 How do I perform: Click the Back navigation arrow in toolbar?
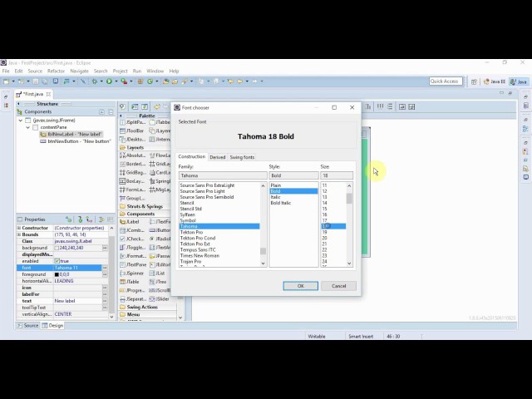[240, 81]
